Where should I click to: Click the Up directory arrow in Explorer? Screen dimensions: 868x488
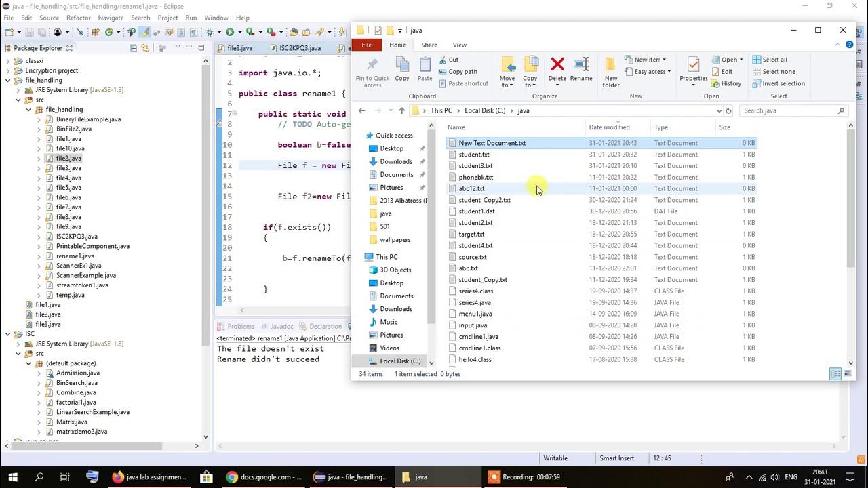[401, 110]
